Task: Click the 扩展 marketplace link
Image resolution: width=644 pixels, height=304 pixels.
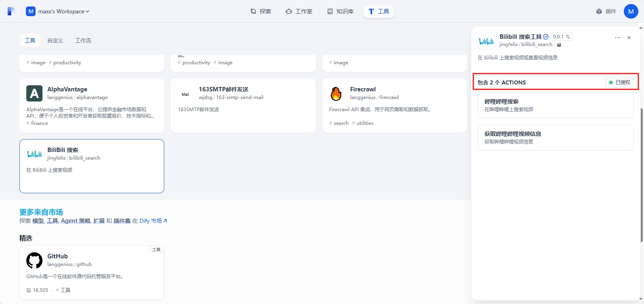Action: pos(99,221)
